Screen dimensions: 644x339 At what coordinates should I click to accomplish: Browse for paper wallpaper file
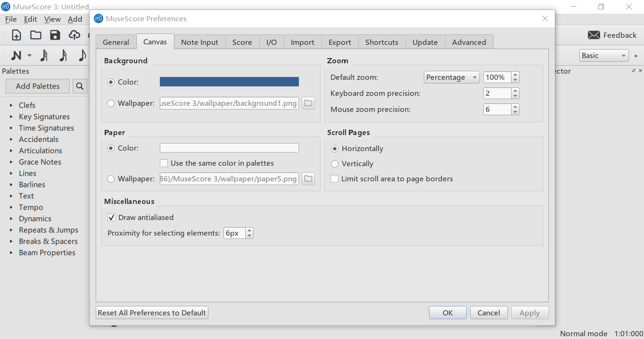click(308, 178)
